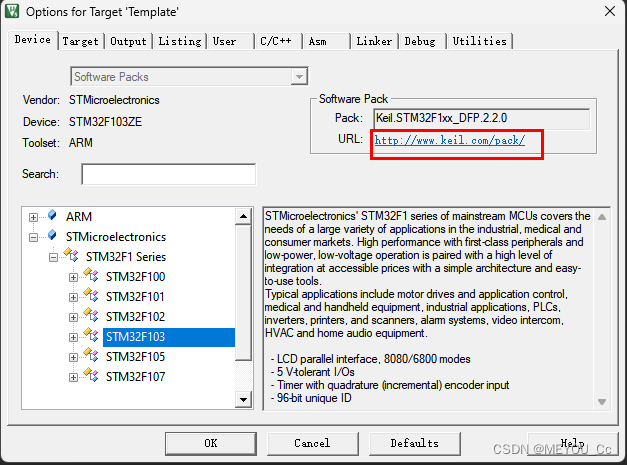Switch to the Utilities tab

tap(479, 41)
